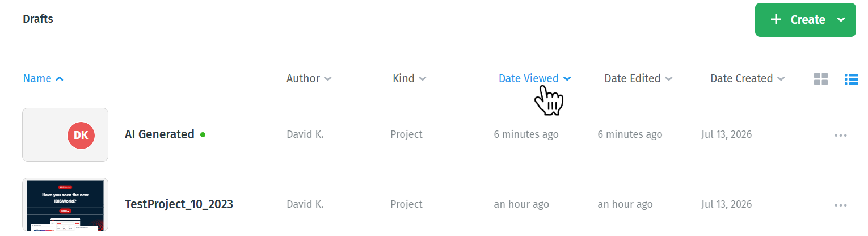The width and height of the screenshot is (868, 236).
Task: Switch to grid view layout
Action: pyautogui.click(x=820, y=79)
